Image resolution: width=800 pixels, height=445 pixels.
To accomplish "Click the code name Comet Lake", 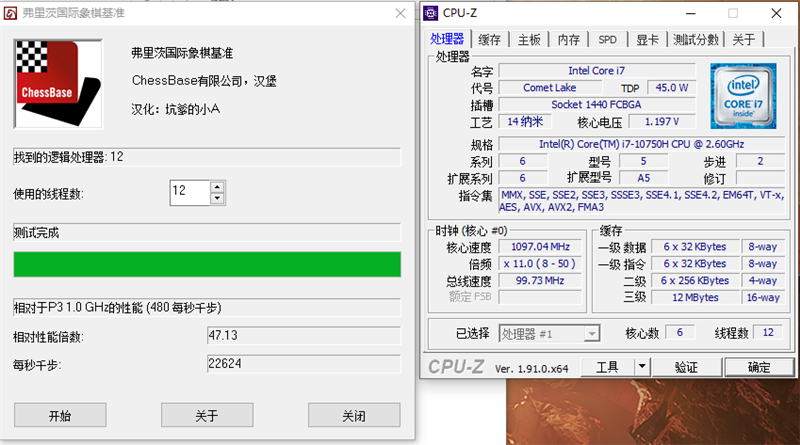I will 549,87.
